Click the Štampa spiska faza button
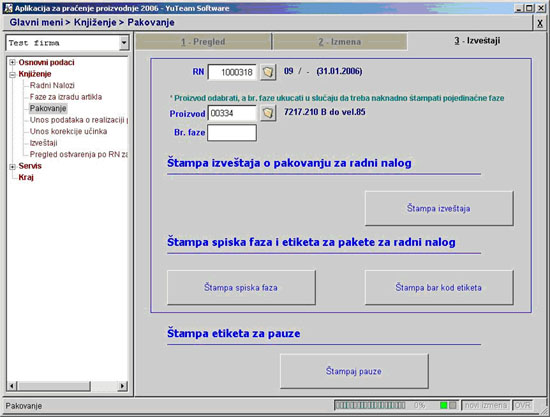550x417 pixels. 241,288
